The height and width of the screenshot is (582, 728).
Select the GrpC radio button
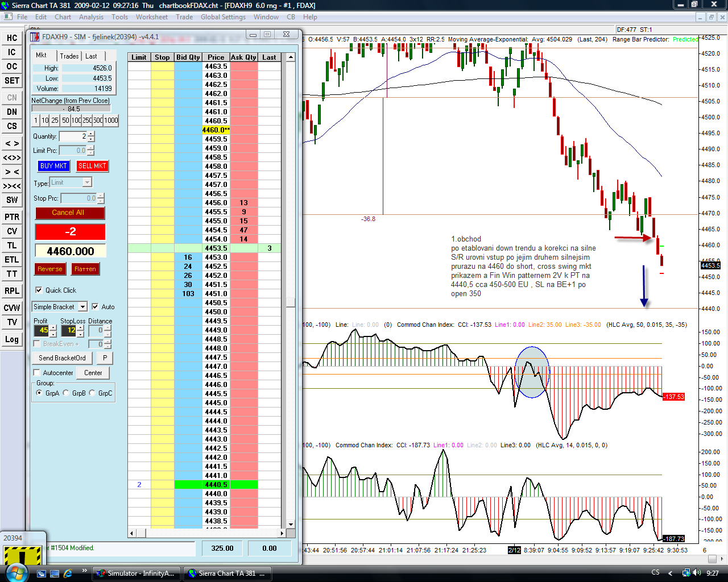92,393
